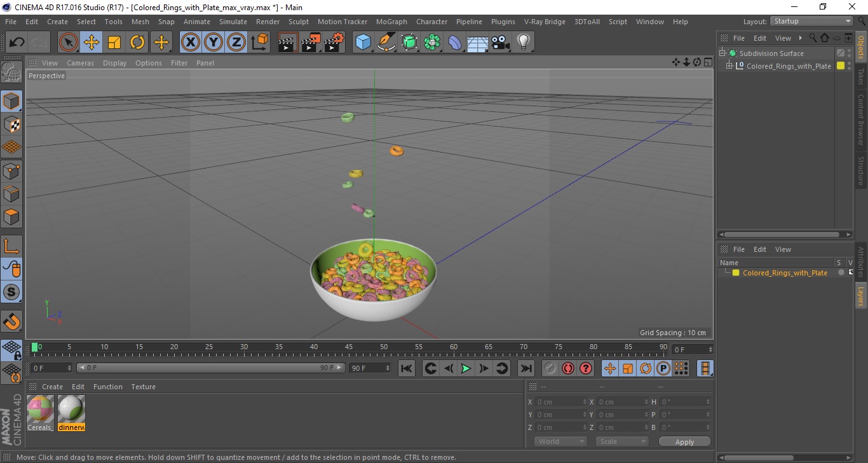Toggle layer Solo dot for Colored_Rings_with_Plate
The image size is (868, 463).
(x=841, y=272)
